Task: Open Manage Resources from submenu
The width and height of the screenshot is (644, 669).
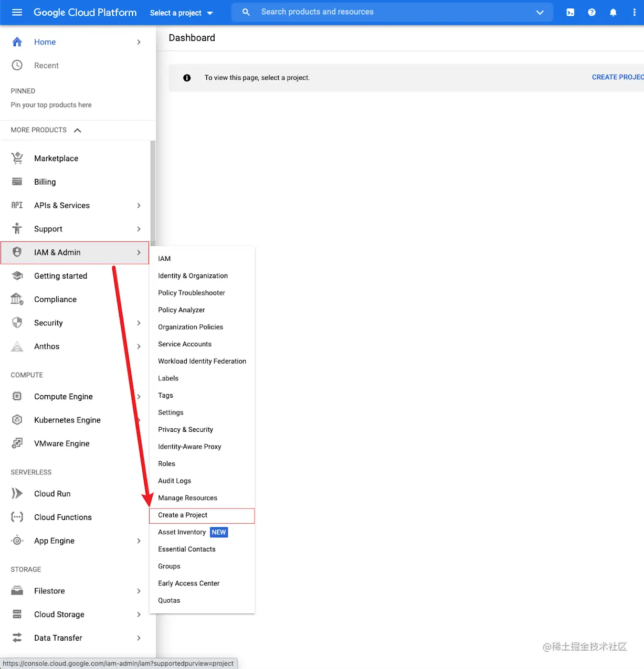Action: 202,498
